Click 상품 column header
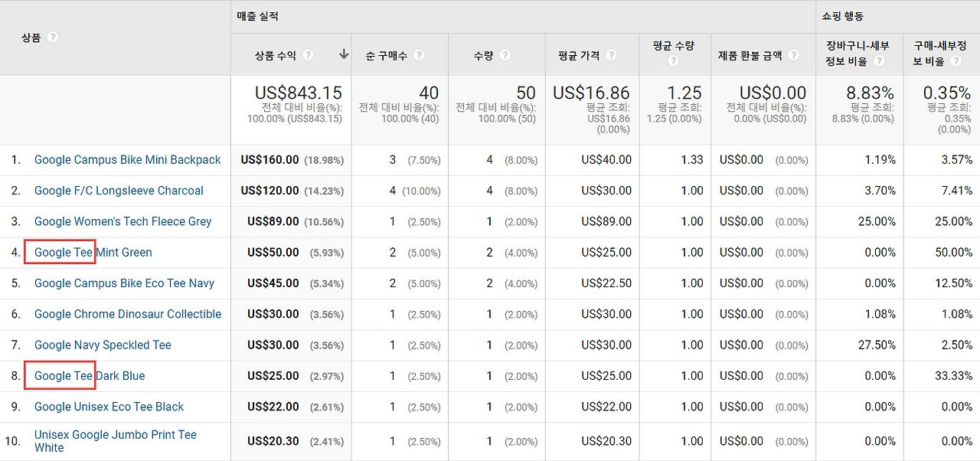The height and width of the screenshot is (461, 980). [x=31, y=38]
